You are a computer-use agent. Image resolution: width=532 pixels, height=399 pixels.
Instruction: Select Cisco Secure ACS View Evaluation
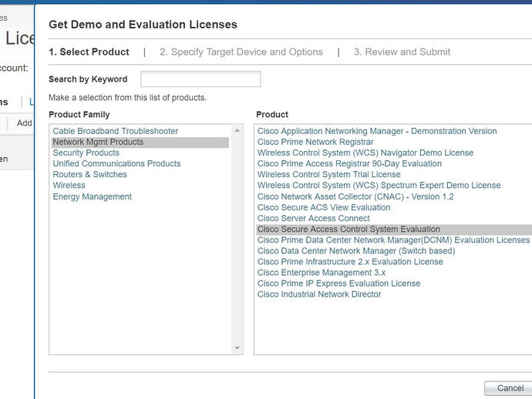(324, 207)
